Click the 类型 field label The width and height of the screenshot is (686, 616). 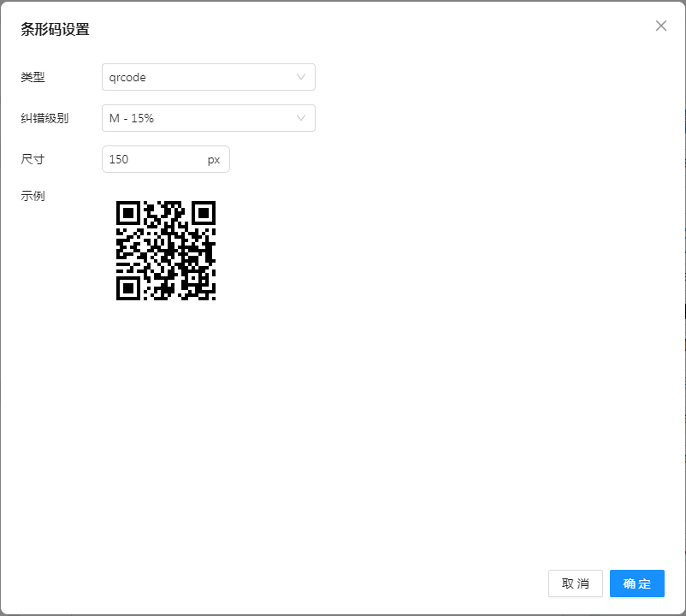tap(33, 77)
